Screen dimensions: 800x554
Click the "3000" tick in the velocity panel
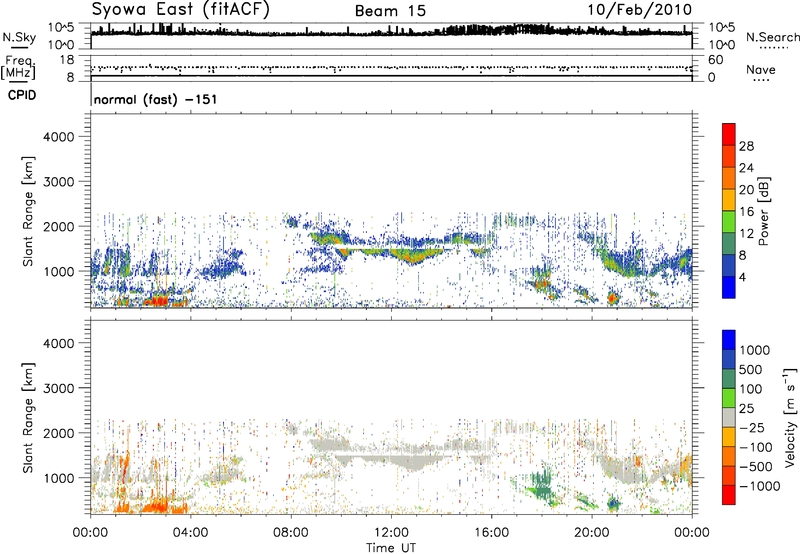click(58, 388)
